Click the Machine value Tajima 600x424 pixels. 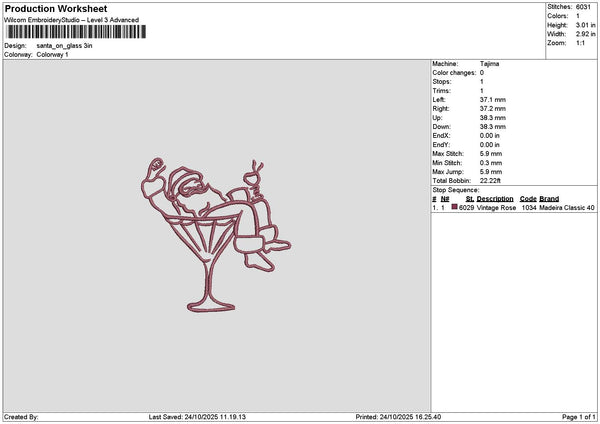[x=489, y=64]
